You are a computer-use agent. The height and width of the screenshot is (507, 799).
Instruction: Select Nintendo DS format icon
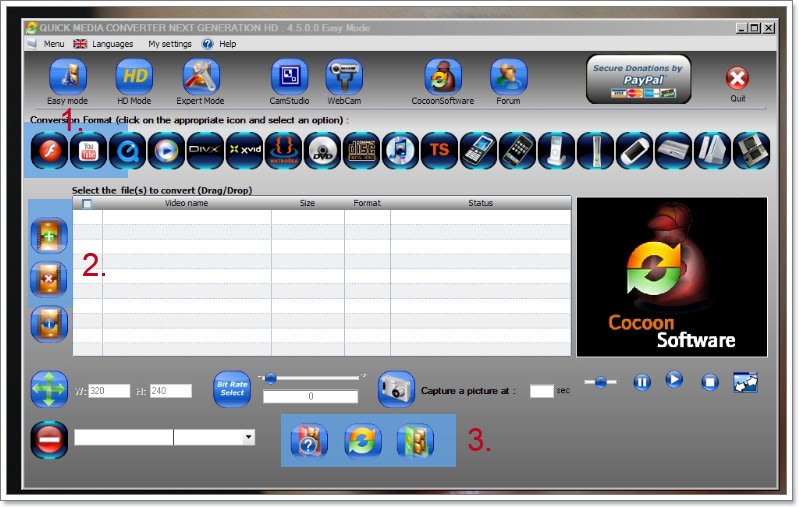click(x=751, y=150)
